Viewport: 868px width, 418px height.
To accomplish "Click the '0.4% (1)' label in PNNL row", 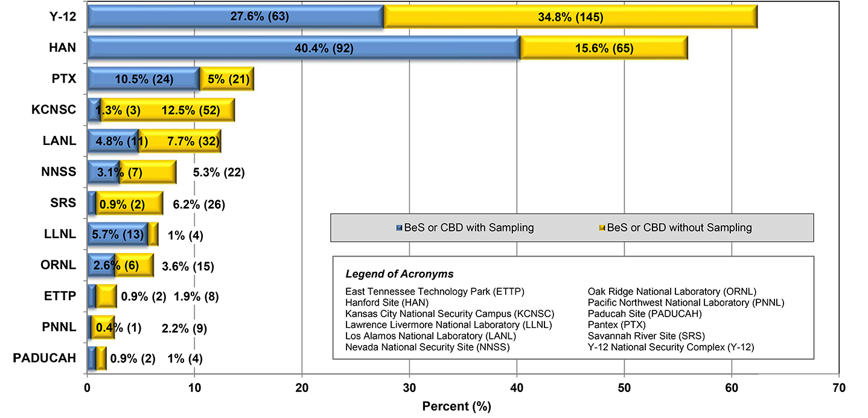I will click(118, 328).
